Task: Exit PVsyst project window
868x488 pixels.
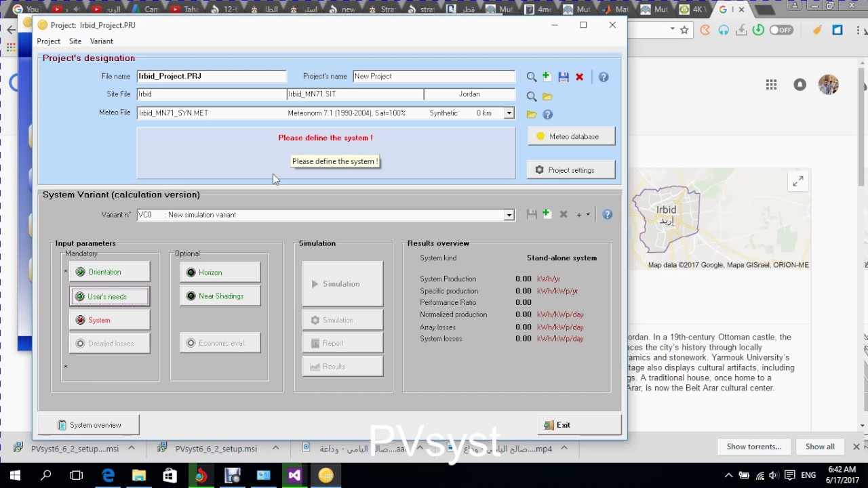Action: pyautogui.click(x=580, y=425)
